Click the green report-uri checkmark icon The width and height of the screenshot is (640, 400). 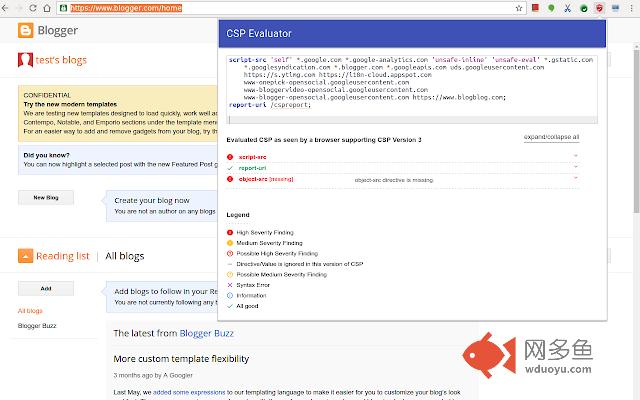click(x=230, y=168)
